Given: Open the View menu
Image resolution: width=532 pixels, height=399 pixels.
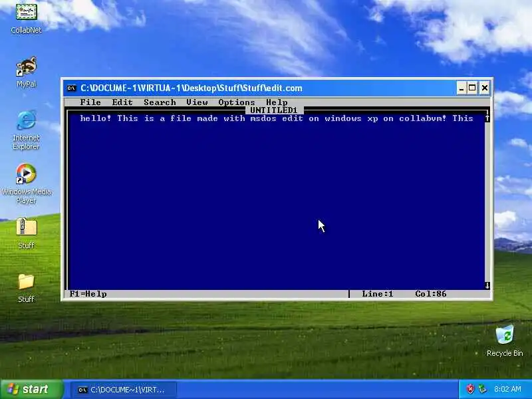Looking at the screenshot, I should click(197, 102).
